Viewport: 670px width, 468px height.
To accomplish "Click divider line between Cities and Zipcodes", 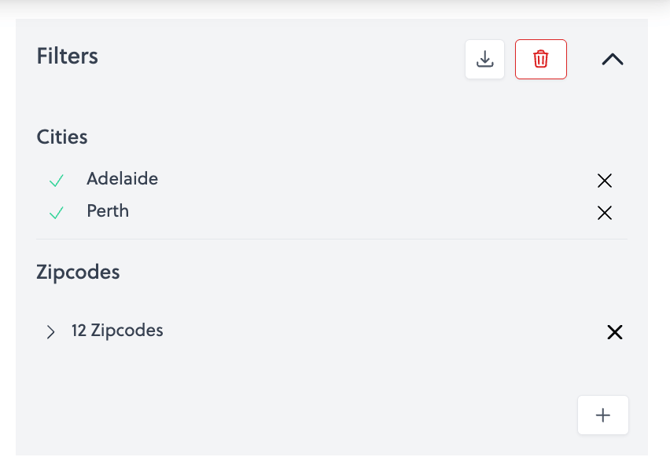I will [x=332, y=239].
